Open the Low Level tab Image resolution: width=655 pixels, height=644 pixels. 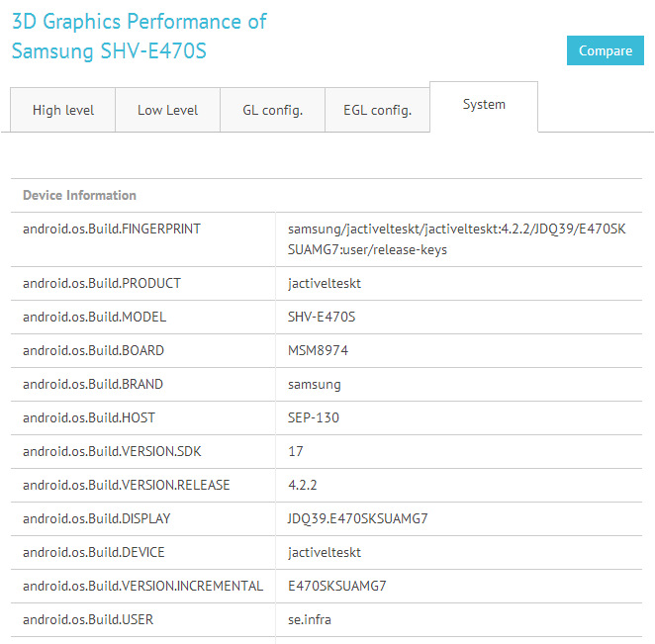167,110
